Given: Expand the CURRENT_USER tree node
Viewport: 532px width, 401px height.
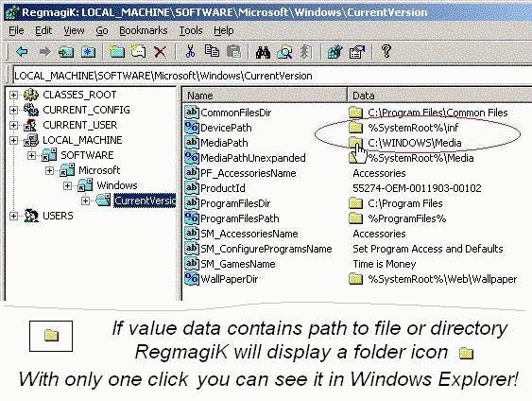Looking at the screenshot, I should tap(13, 125).
